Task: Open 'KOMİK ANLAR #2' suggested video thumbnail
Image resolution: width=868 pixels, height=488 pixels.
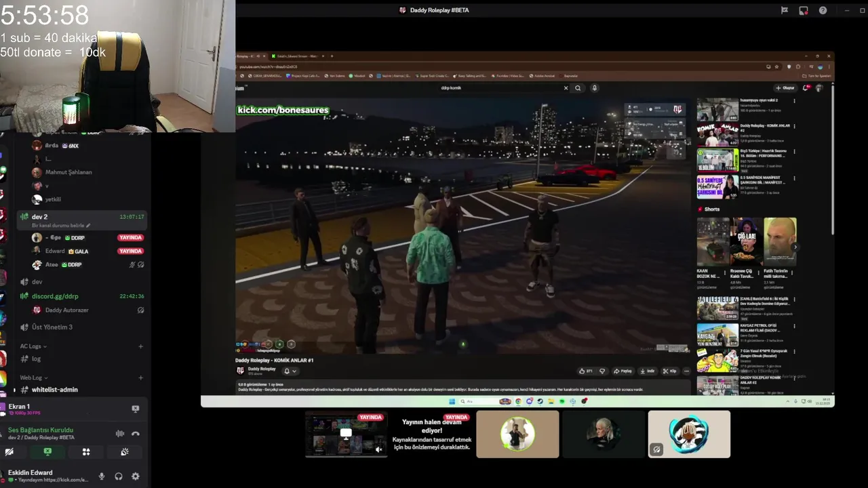Action: 717,134
